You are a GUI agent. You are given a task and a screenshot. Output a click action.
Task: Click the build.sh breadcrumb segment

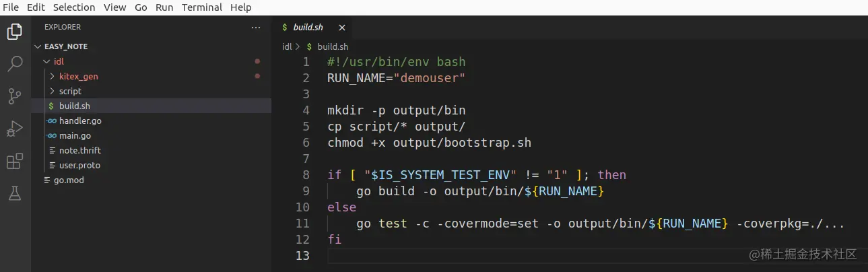[x=333, y=46]
